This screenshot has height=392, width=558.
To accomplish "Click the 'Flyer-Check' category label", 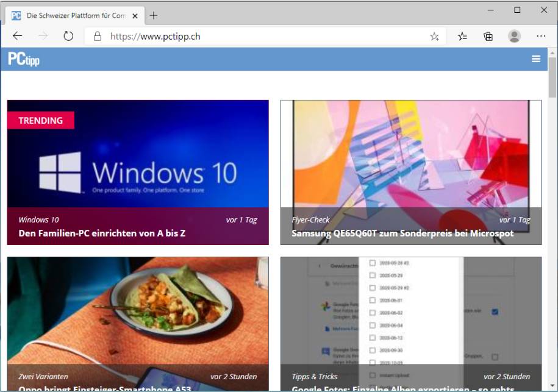I will [x=310, y=220].
